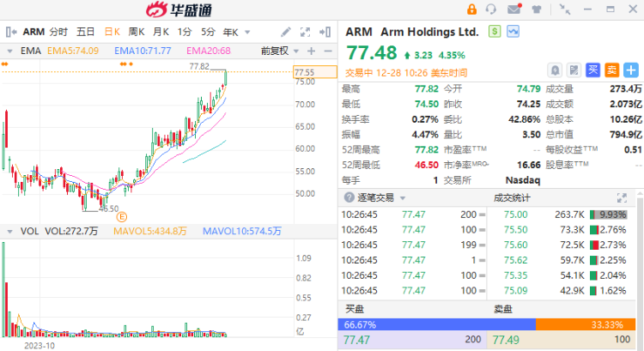Image resolution: width=644 pixels, height=351 pixels.
Task: Select the 月K monthly chart tab
Action: [161, 32]
